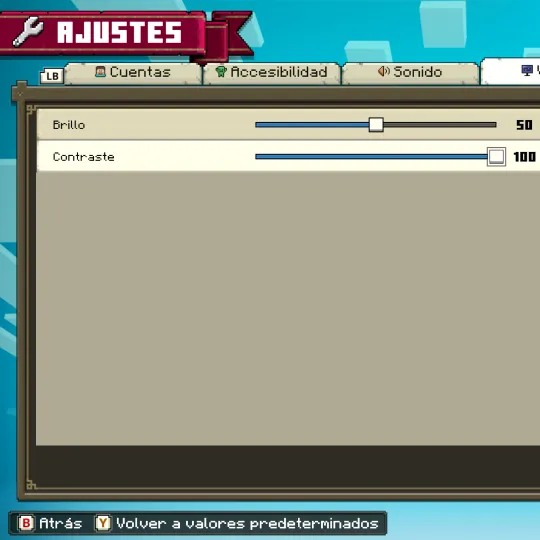Switch to the Accesibilidad tab

(x=272, y=73)
